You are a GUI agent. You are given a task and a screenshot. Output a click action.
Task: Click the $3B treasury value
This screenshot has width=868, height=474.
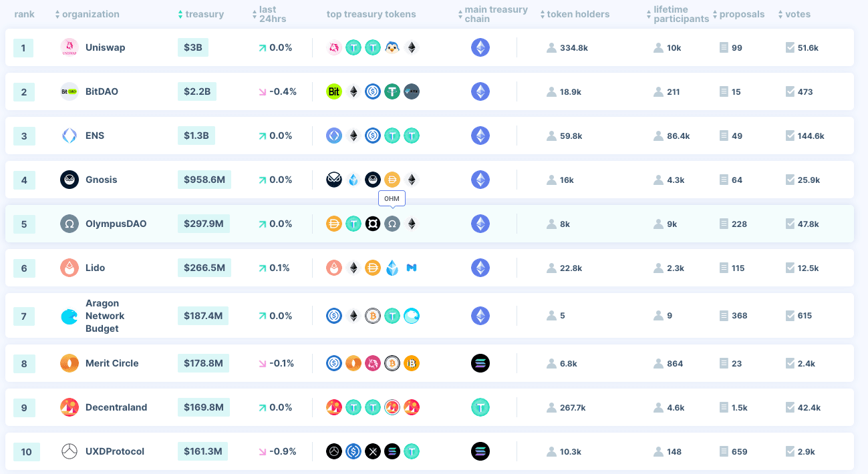193,47
